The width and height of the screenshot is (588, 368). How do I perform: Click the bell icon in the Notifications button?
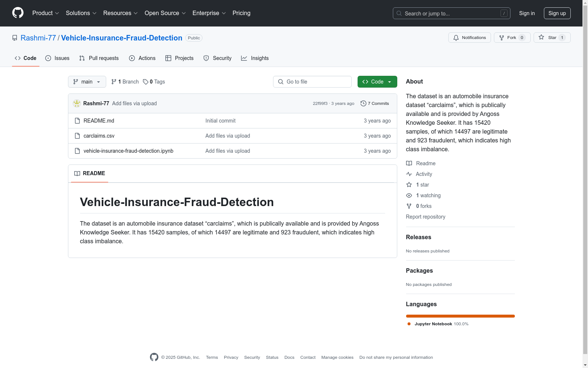[x=456, y=38]
